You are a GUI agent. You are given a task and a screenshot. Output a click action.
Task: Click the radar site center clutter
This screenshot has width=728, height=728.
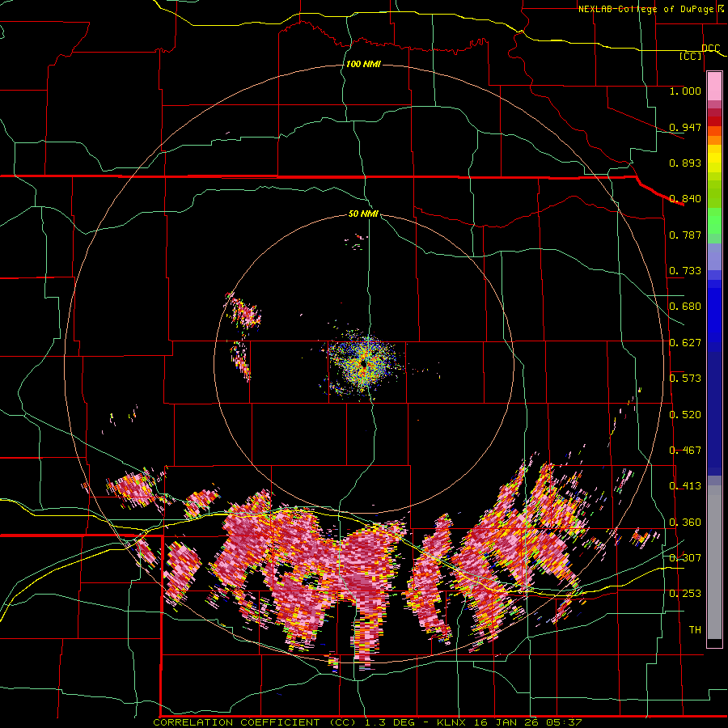click(x=363, y=365)
